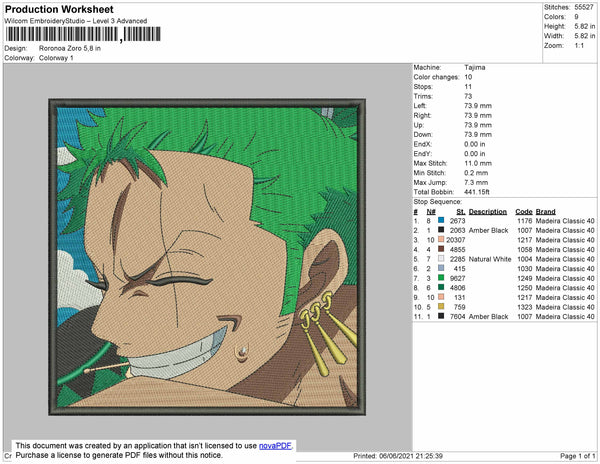Click the design name 'Roronoa Zoro 5,8 in'
Screen dimensions: 600x464
click(x=70, y=49)
